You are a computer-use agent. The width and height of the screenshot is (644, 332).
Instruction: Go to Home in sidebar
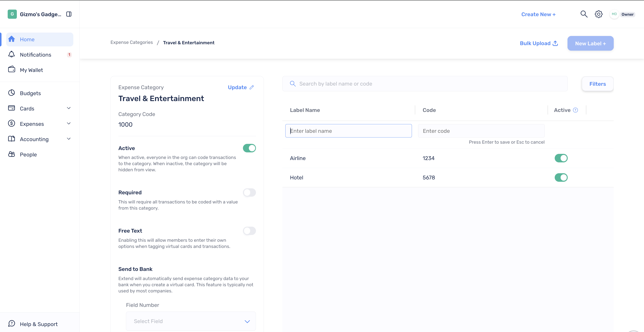[x=40, y=39]
